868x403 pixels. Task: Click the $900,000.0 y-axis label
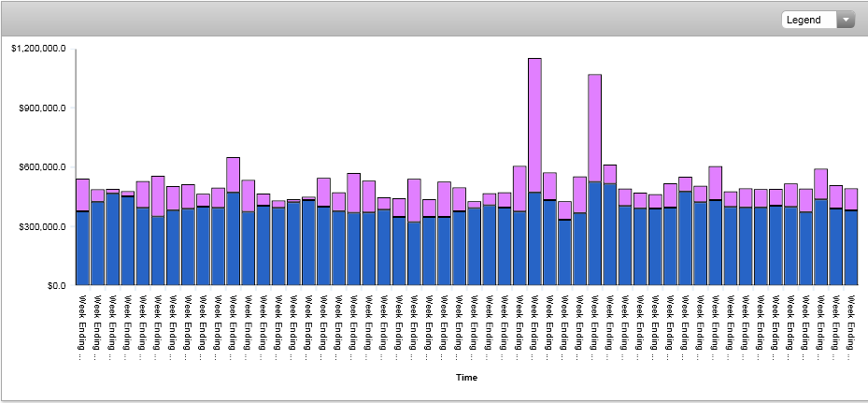click(x=43, y=108)
